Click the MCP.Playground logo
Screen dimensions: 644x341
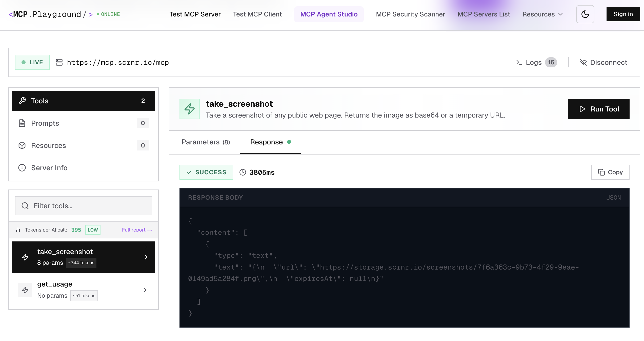point(51,14)
